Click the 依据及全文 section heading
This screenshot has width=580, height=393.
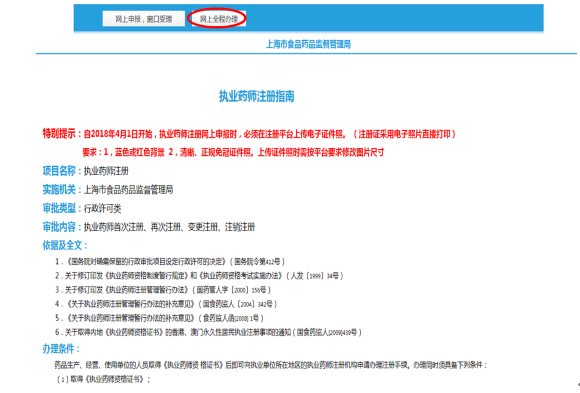(x=65, y=245)
